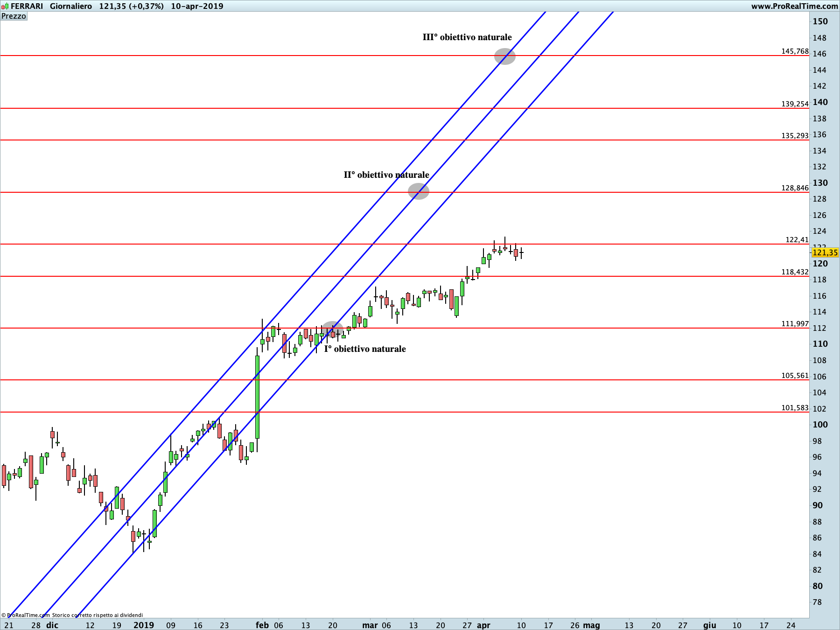Click the 121,35 (+0,37%) header quote
Viewport: 840px width, 630px height.
pyautogui.click(x=131, y=6)
